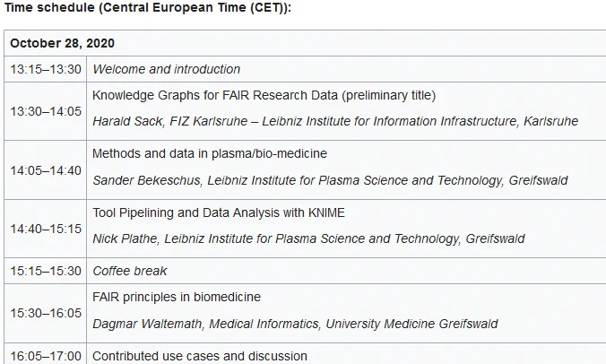Click the 13:30–14:05 time slot
Screen dimensions: 606x364
pos(46,111)
